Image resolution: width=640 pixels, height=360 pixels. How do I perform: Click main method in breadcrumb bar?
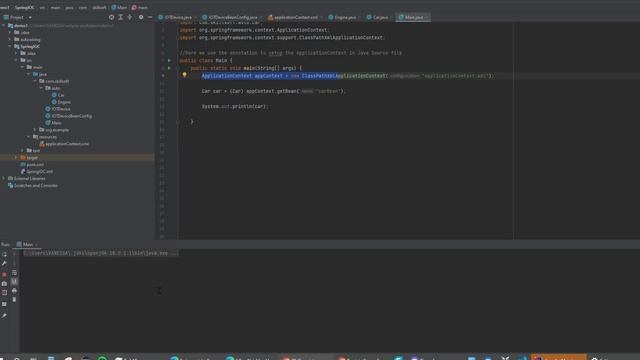pos(140,7)
